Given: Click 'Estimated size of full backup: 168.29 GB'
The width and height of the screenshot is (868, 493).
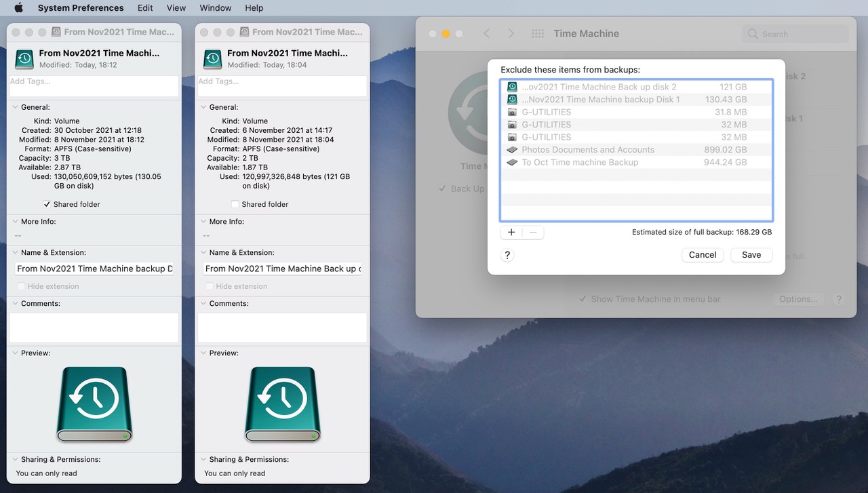Looking at the screenshot, I should point(702,232).
